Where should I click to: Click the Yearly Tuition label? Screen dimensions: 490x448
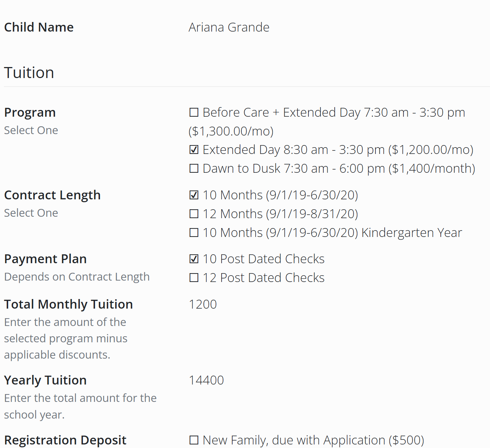point(45,380)
